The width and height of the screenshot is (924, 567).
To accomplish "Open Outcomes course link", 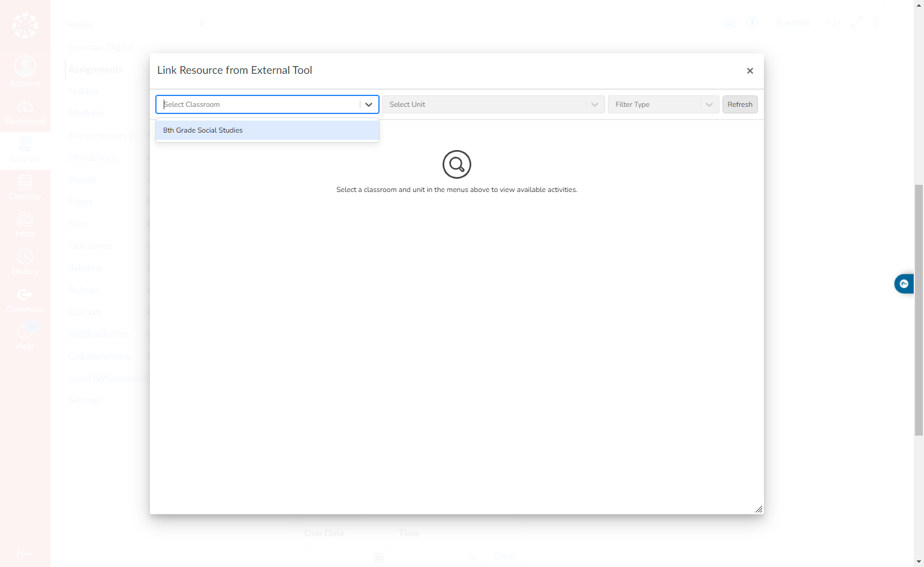I will click(x=90, y=246).
